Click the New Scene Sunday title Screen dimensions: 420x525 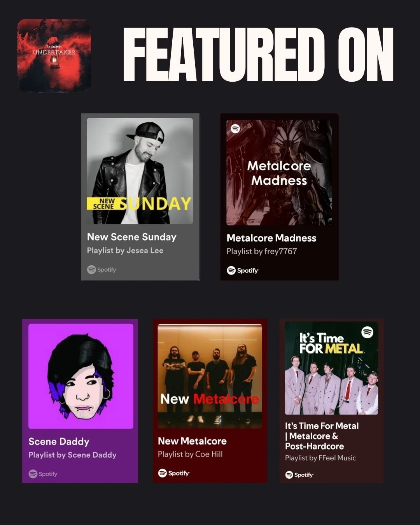coord(132,237)
